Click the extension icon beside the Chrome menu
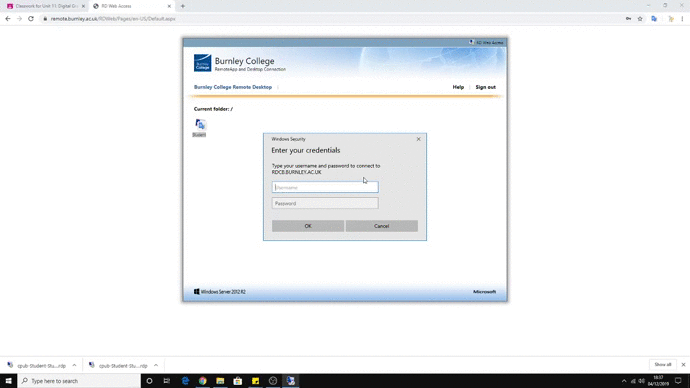 pyautogui.click(x=671, y=19)
